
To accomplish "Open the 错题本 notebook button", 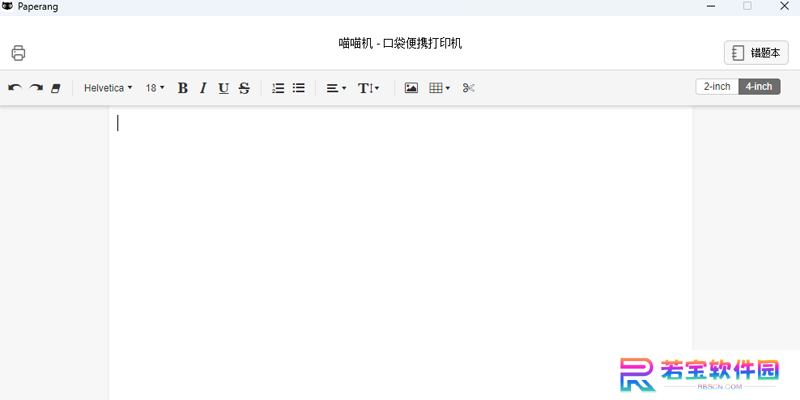I will click(x=756, y=53).
